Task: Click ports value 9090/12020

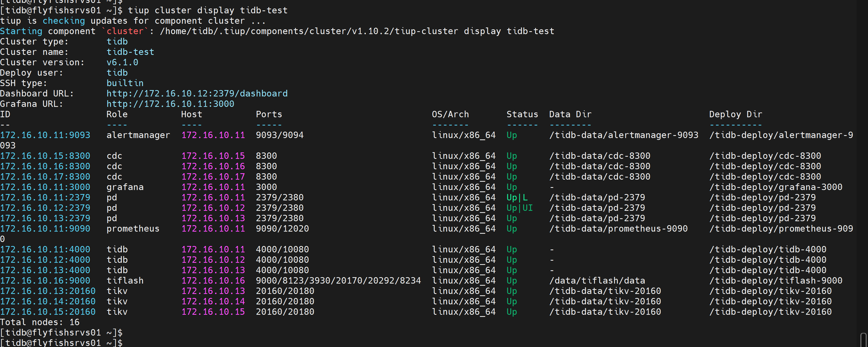Action: (x=282, y=229)
